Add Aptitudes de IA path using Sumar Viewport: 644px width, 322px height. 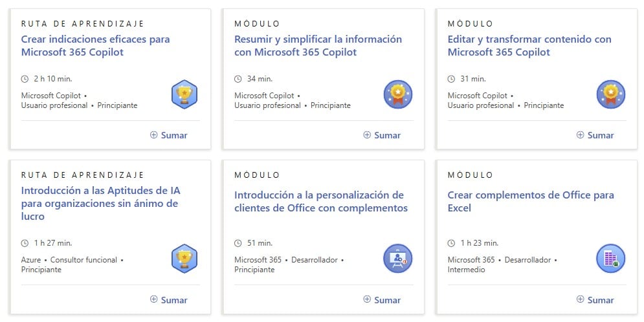pyautogui.click(x=169, y=300)
